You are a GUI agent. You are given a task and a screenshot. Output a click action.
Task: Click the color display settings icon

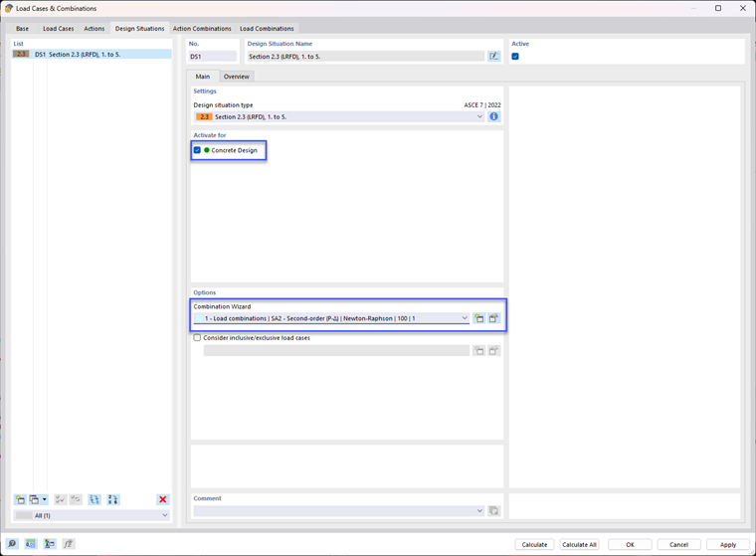click(49, 544)
